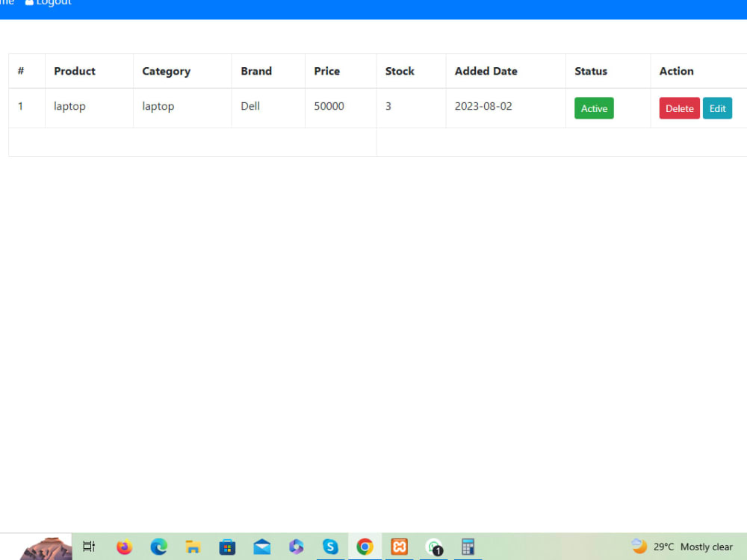Log out using the Logout link

click(x=48, y=2)
